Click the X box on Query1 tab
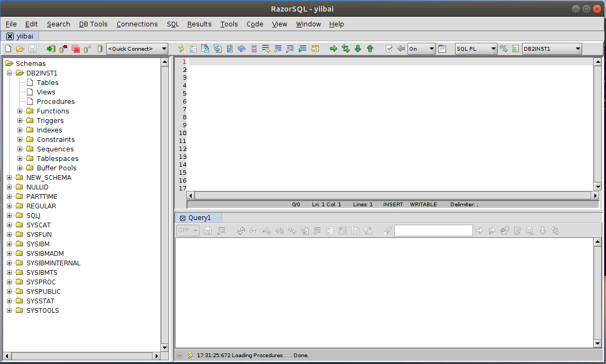This screenshot has height=364, width=606. point(183,218)
